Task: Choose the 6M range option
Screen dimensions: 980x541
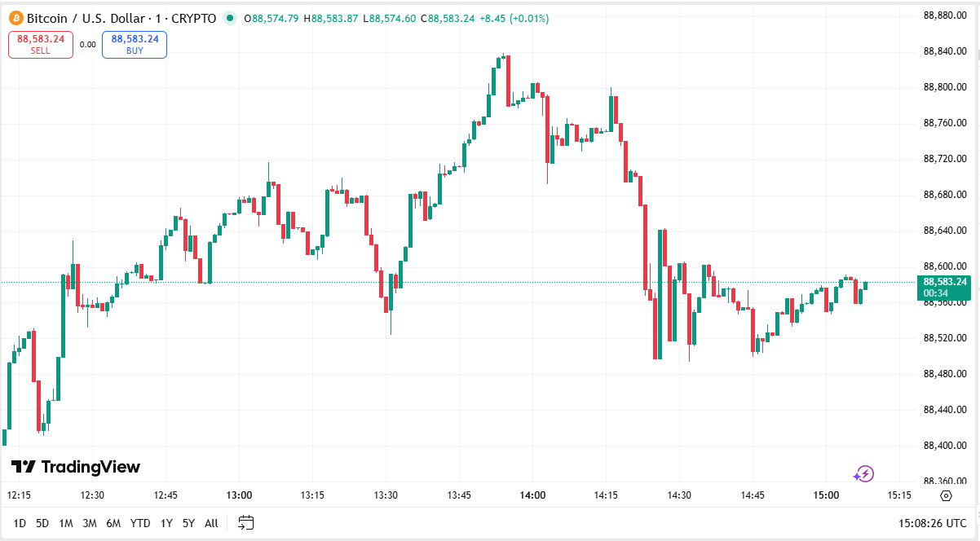Action: pyautogui.click(x=113, y=523)
